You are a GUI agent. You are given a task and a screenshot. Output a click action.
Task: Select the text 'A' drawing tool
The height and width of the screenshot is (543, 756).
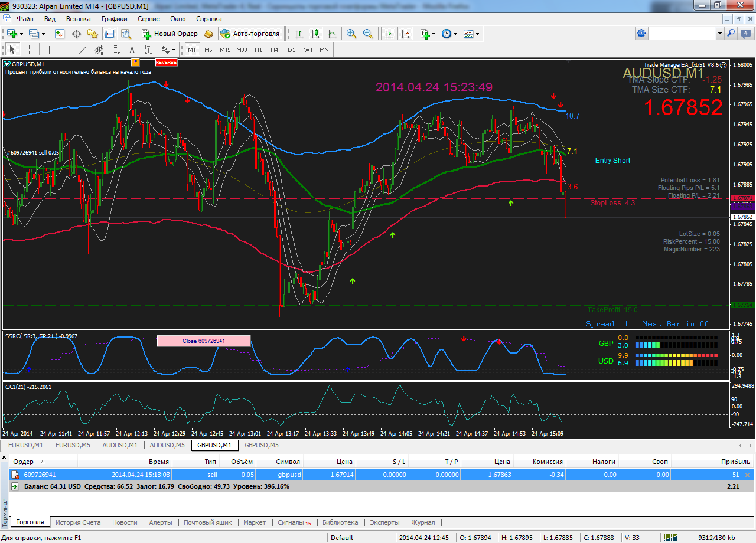tap(132, 50)
